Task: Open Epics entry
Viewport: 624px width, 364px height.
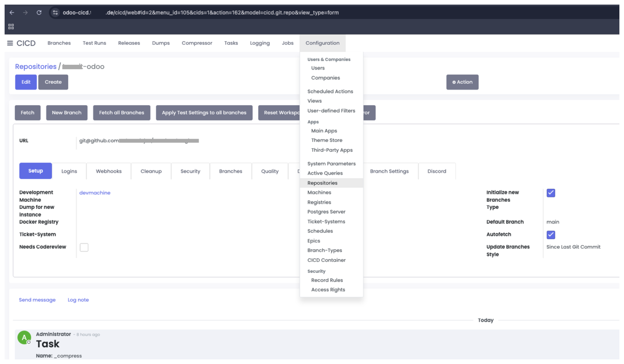Action: tap(331, 241)
